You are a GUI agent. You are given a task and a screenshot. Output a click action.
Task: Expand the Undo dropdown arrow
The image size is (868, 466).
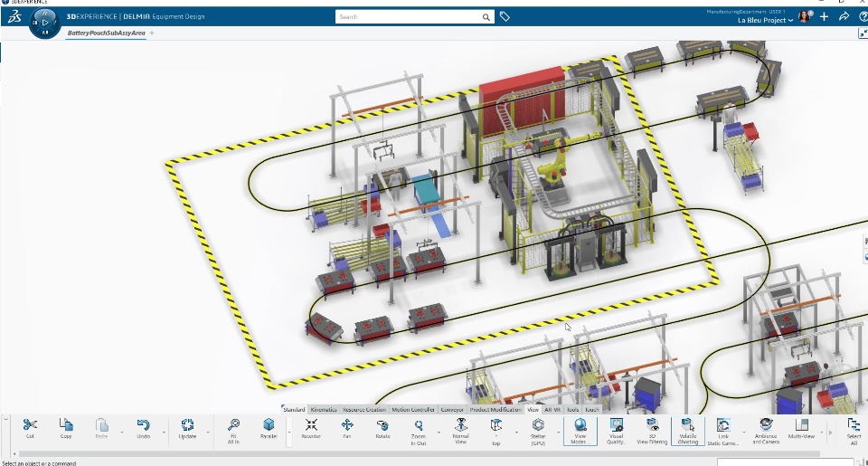click(164, 433)
